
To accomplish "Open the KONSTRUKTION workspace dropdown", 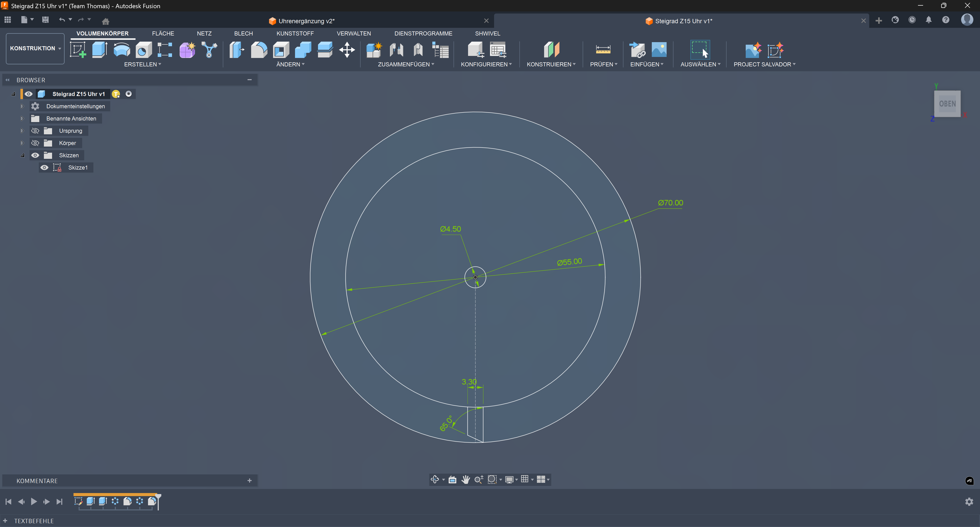I will (35, 48).
